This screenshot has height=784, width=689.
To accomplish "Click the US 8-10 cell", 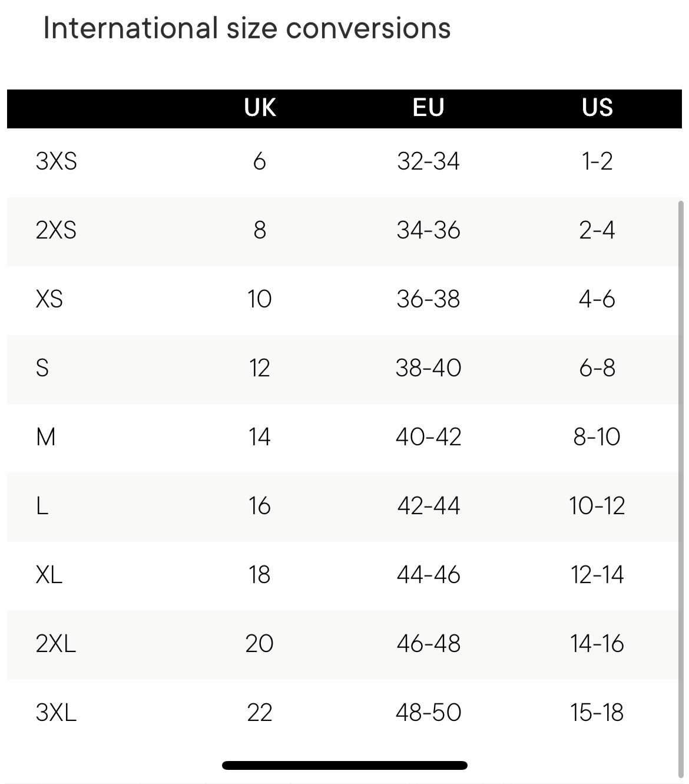I will (x=597, y=436).
